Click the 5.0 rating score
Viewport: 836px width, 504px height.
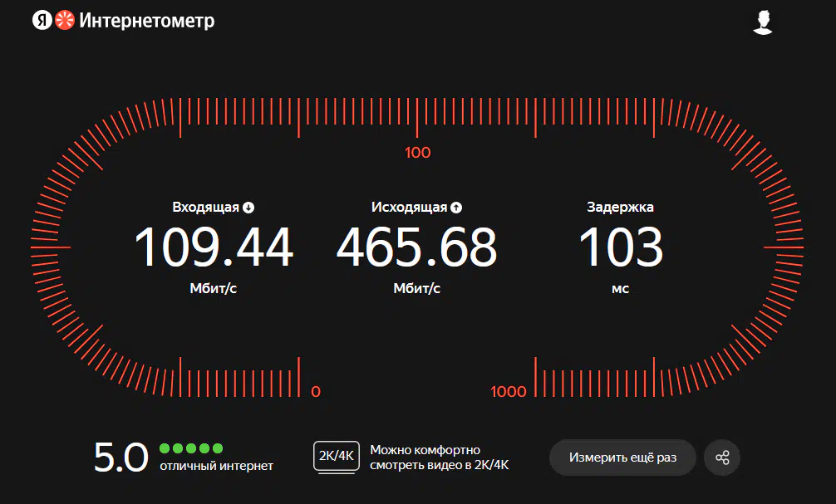(120, 458)
